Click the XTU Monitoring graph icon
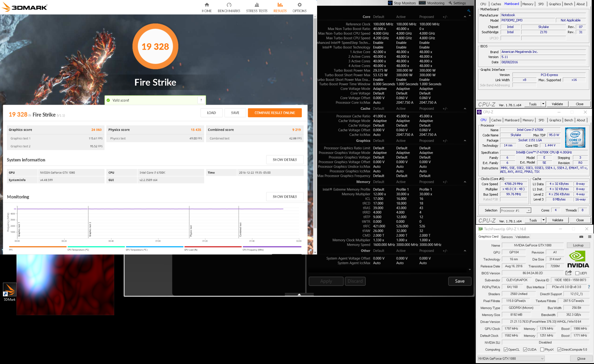594x364 pixels. [422, 3]
